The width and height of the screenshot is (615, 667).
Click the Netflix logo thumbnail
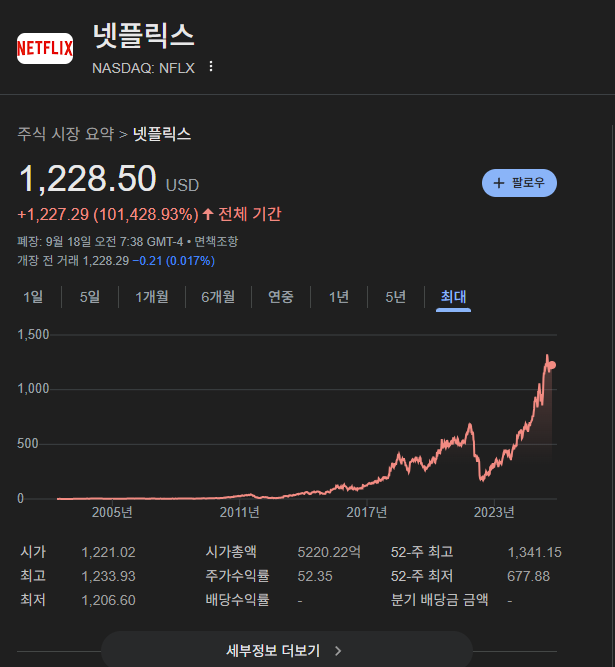[x=45, y=48]
